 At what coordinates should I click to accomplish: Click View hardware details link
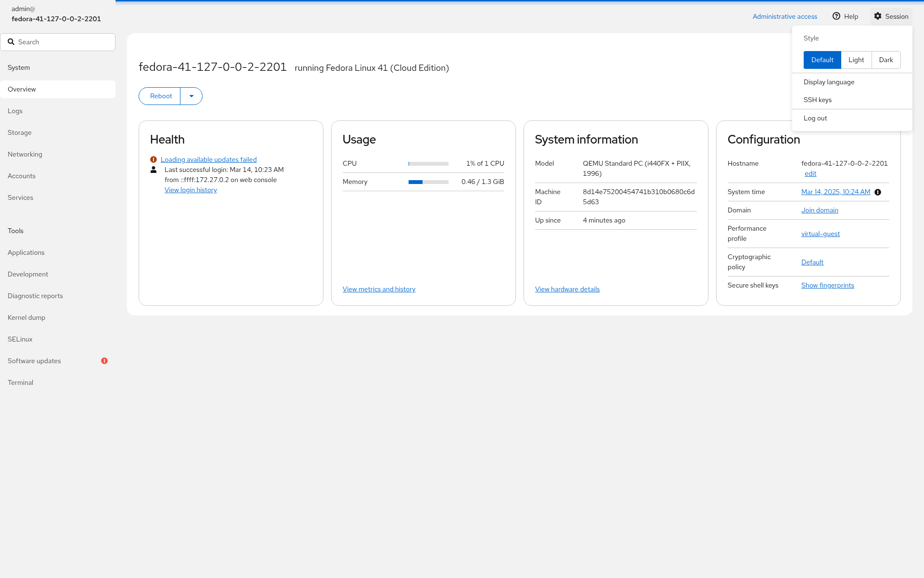[x=567, y=289]
